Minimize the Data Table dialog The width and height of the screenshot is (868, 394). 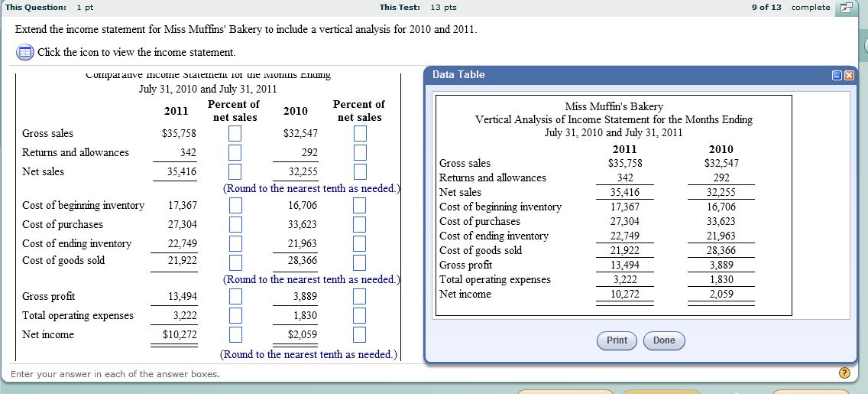[x=837, y=76]
